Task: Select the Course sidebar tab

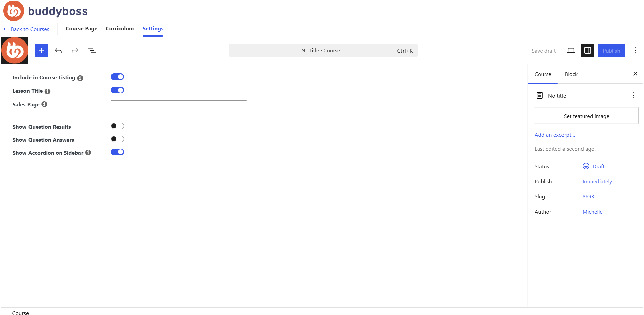Action: pos(543,74)
